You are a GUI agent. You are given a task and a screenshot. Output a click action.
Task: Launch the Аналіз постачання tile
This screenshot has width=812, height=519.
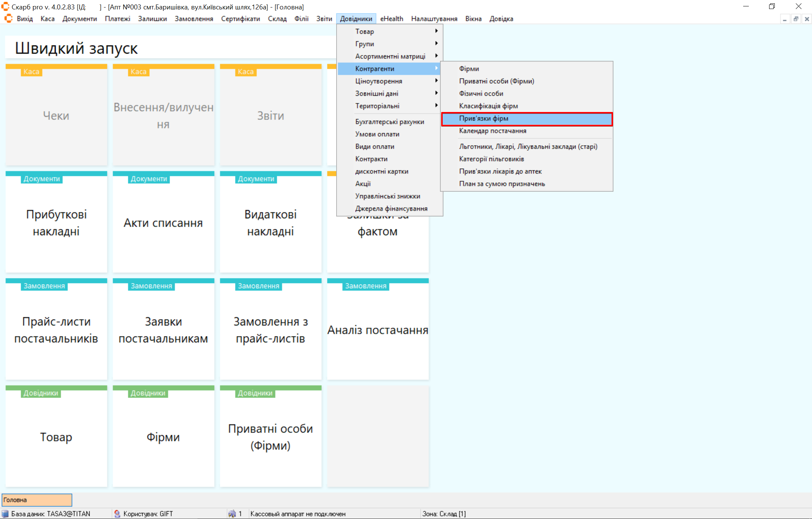coord(378,330)
